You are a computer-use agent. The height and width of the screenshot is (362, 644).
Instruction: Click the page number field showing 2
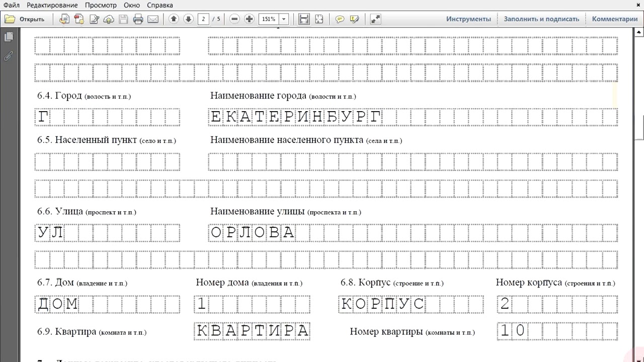(204, 19)
